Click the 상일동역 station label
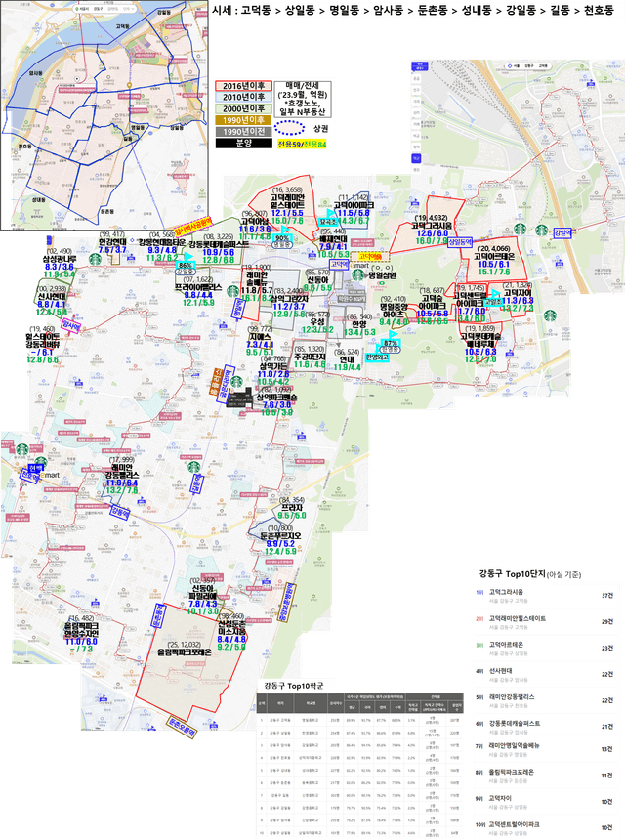Screen dimensions: 625x840 click(x=460, y=242)
